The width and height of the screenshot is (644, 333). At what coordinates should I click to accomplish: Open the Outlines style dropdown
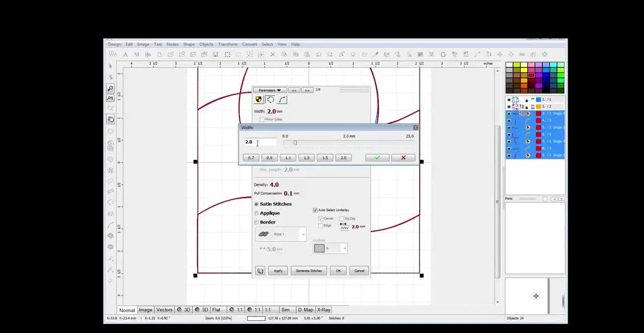(344, 248)
